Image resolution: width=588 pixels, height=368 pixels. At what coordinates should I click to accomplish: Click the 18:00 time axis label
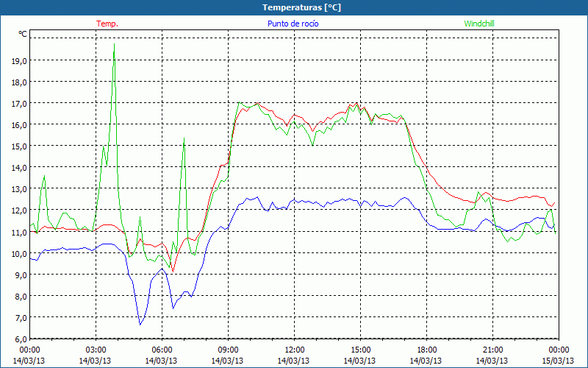pos(427,350)
